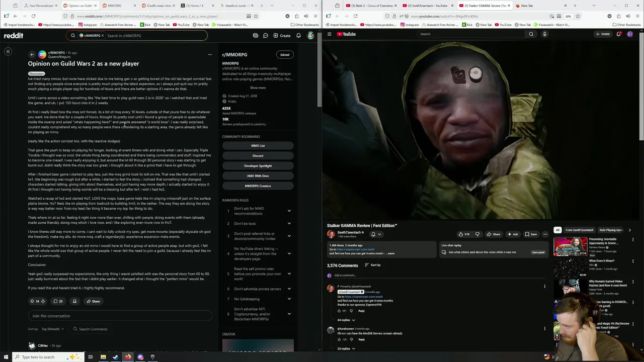Go back with Reddit post back arrow
This screenshot has width=644, height=362.
[x=32, y=54]
